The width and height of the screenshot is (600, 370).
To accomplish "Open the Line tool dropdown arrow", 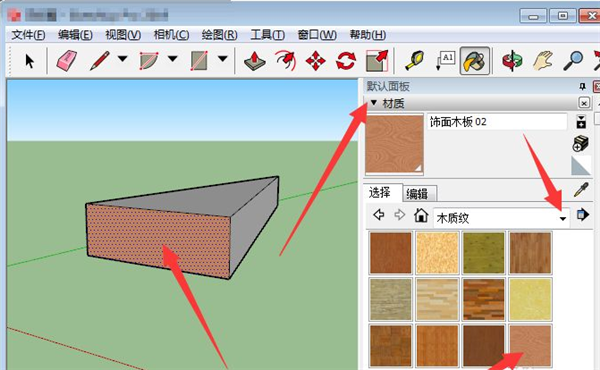I will click(122, 59).
